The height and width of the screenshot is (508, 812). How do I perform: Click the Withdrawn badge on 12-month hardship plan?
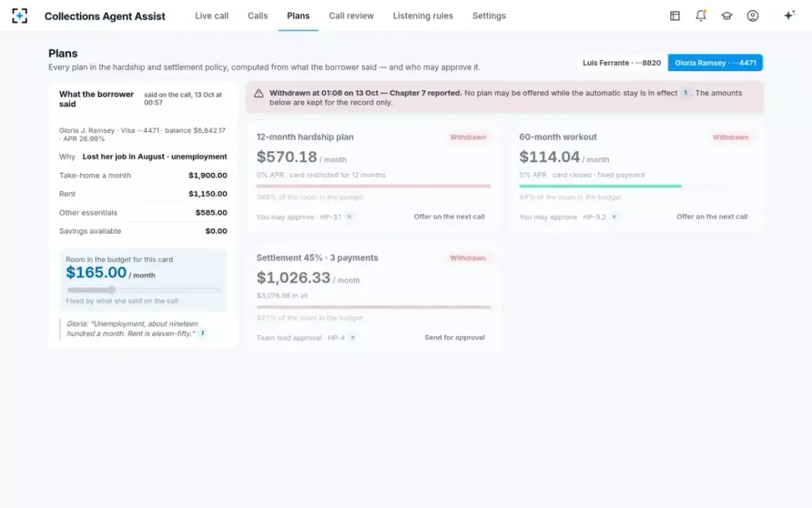coord(468,137)
